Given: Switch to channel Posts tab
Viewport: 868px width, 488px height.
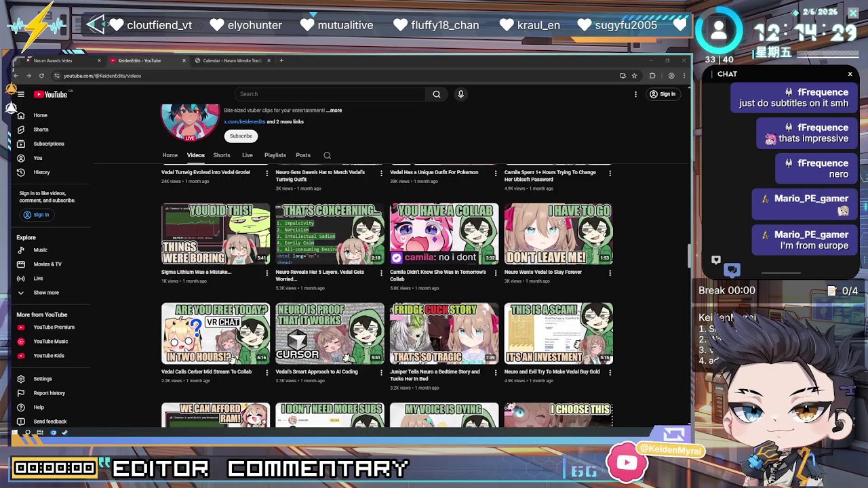Looking at the screenshot, I should click(x=303, y=155).
